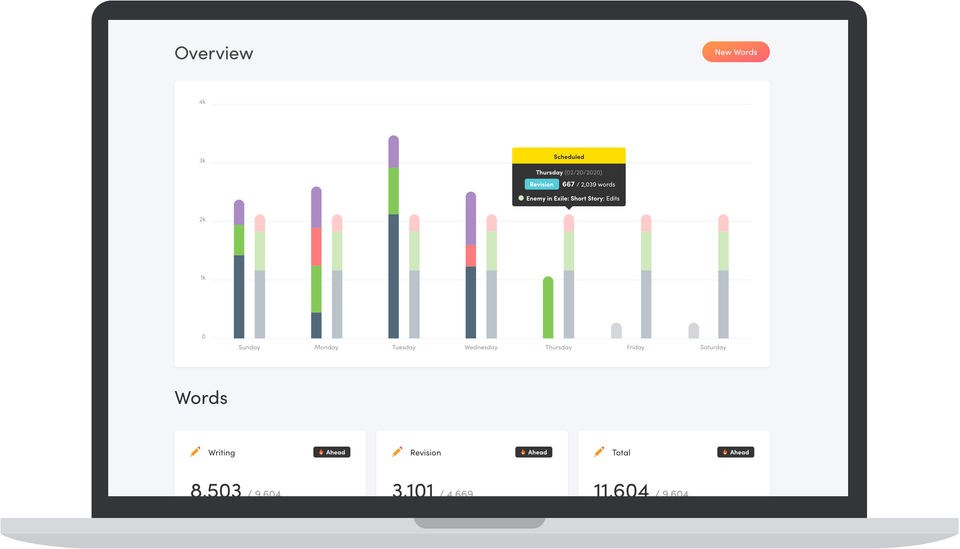Select Friday's short gray stub bar
The height and width of the screenshot is (549, 960).
617,331
